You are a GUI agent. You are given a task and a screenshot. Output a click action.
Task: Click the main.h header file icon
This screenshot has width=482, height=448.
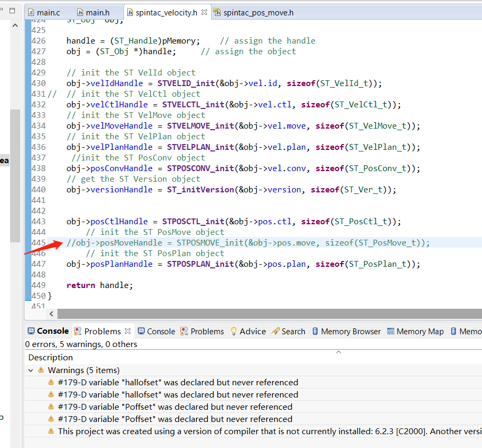pyautogui.click(x=80, y=13)
